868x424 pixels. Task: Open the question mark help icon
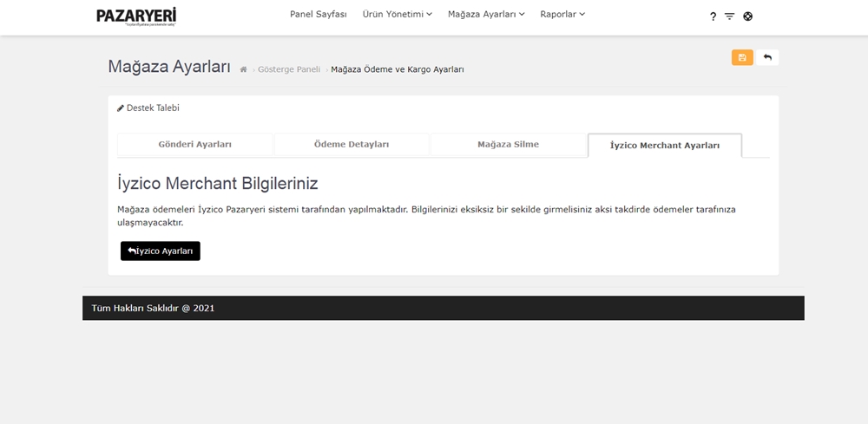(x=713, y=16)
